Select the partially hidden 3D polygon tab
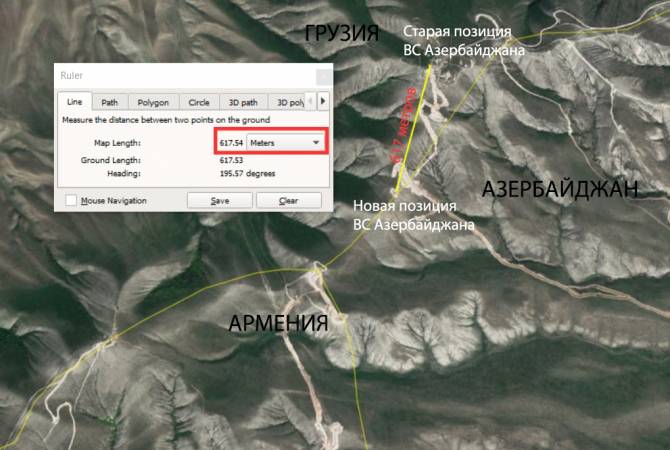670x450 pixels. point(288,102)
